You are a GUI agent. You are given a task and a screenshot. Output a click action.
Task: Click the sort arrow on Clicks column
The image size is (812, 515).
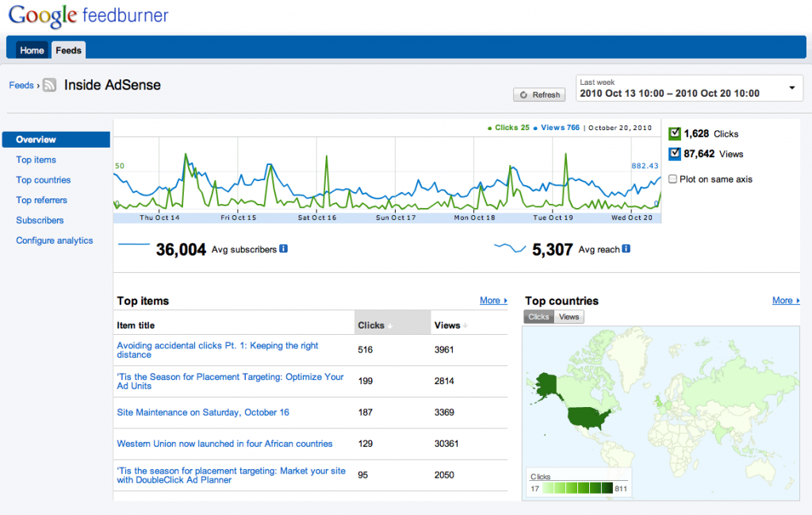pyautogui.click(x=390, y=326)
